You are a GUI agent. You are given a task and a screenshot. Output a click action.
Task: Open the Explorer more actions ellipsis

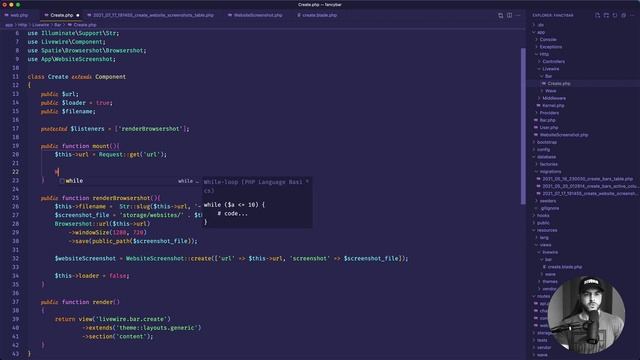632,15
